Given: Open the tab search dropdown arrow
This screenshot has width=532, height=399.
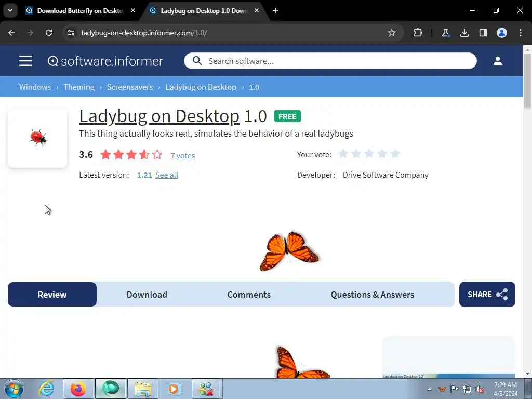Looking at the screenshot, I should [10, 10].
